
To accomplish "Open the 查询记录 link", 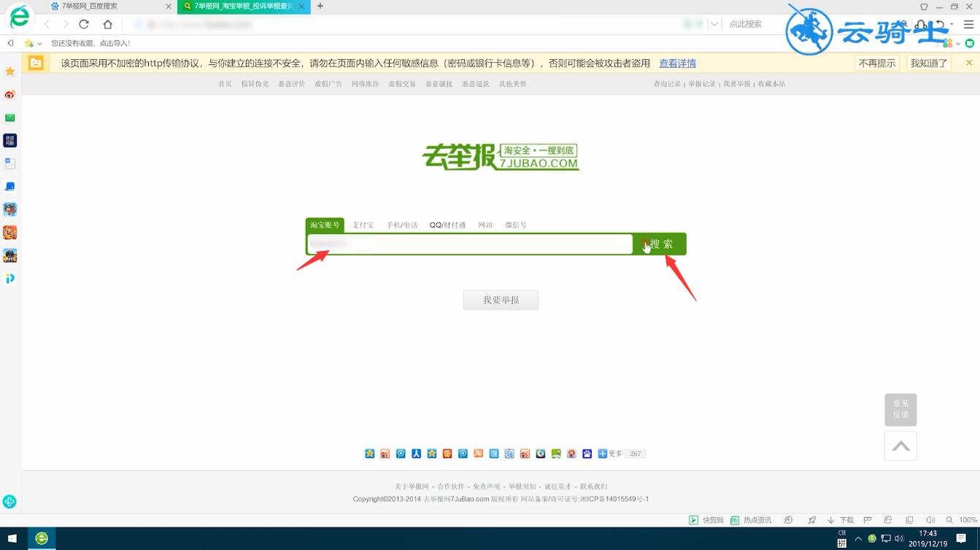I will click(x=667, y=84).
